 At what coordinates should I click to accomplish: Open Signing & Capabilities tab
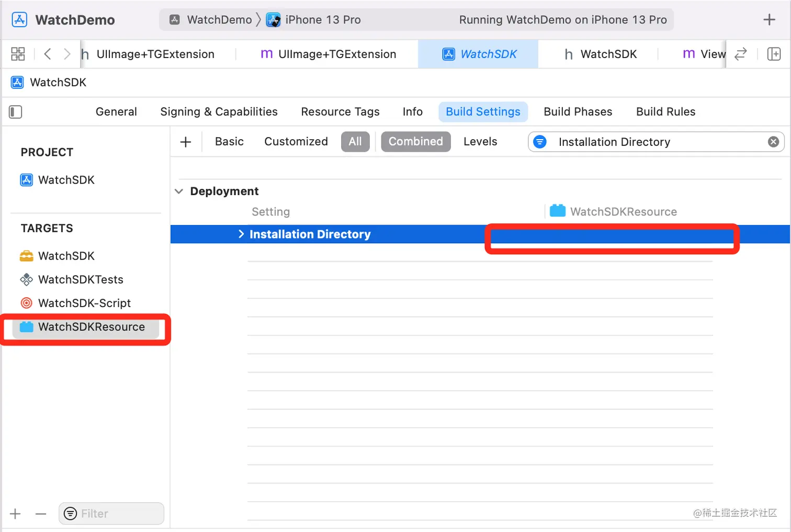pos(219,112)
